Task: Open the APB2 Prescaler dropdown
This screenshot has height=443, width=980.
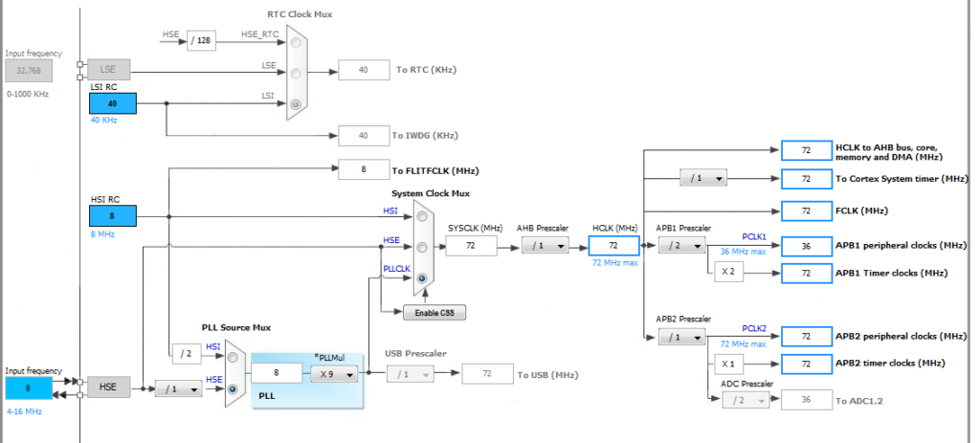Action: point(680,337)
